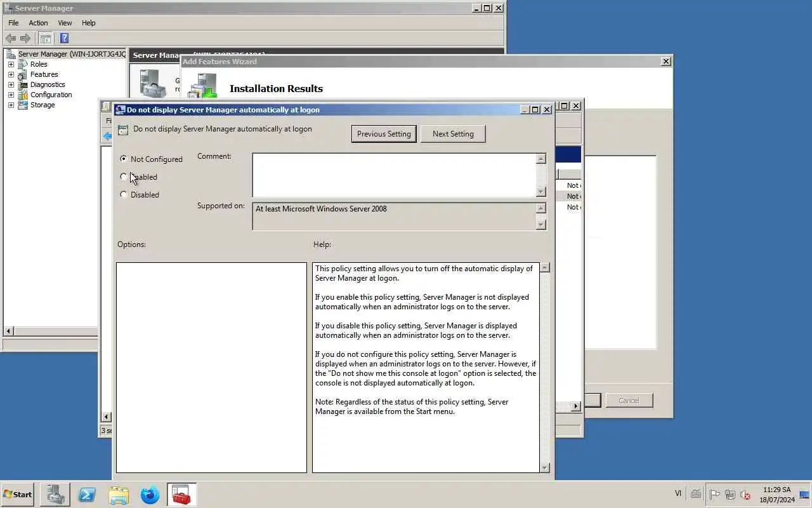Select the Diagnostics icon in tree
812x508 pixels.
[x=23, y=84]
